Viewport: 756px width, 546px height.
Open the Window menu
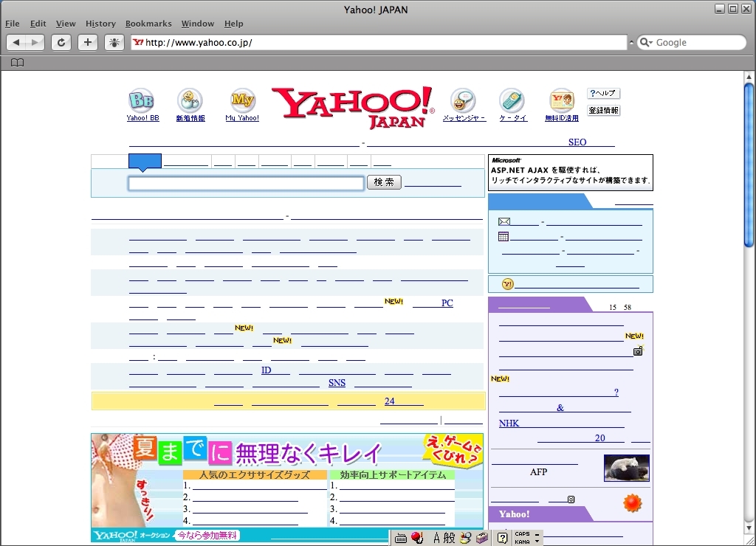(x=198, y=24)
